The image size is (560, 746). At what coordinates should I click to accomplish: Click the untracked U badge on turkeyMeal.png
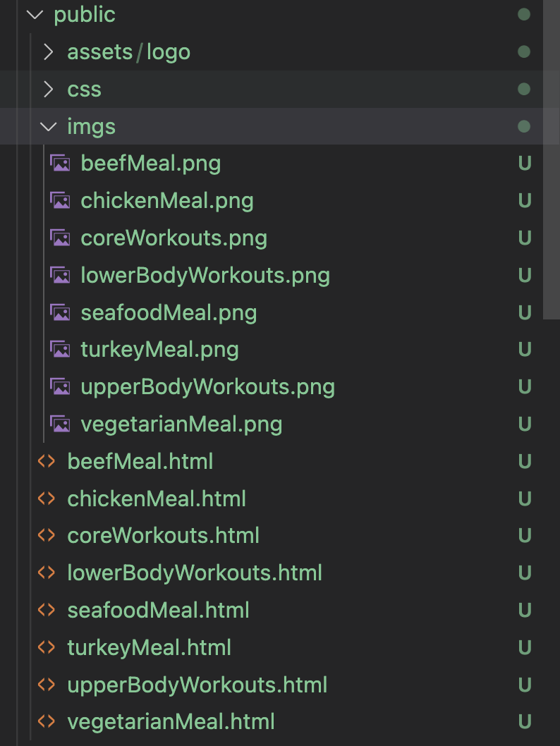click(524, 350)
